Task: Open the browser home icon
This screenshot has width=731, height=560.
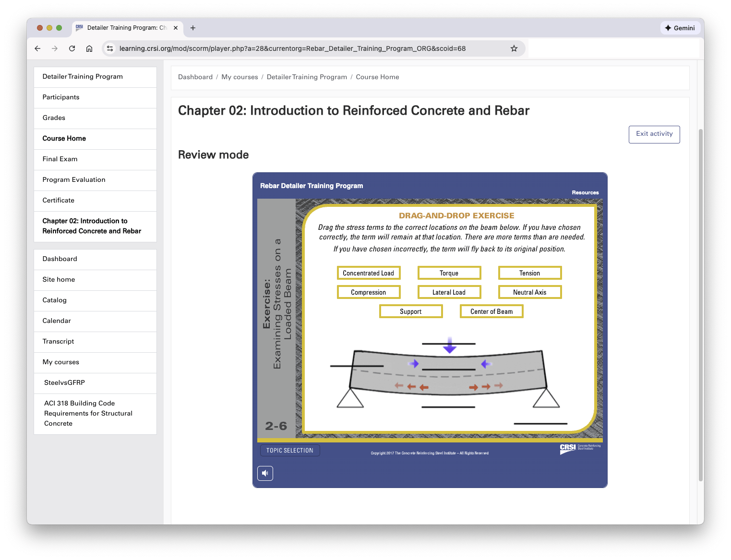Action: pyautogui.click(x=89, y=48)
